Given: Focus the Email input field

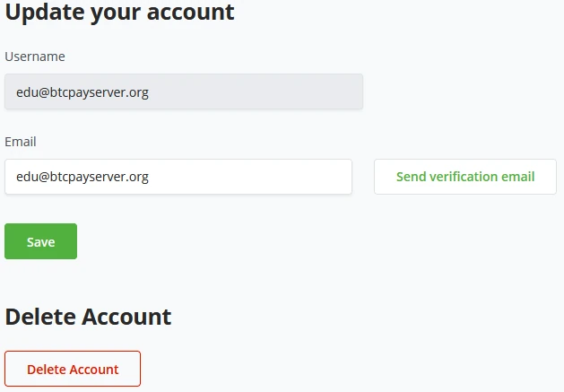Looking at the screenshot, I should (x=178, y=177).
